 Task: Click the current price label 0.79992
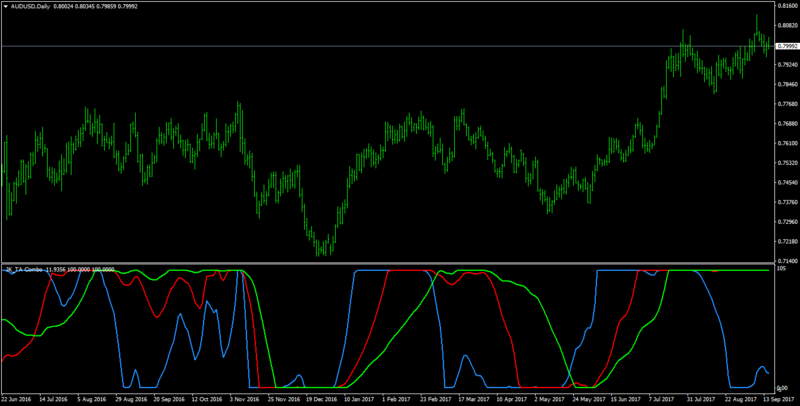coord(786,46)
